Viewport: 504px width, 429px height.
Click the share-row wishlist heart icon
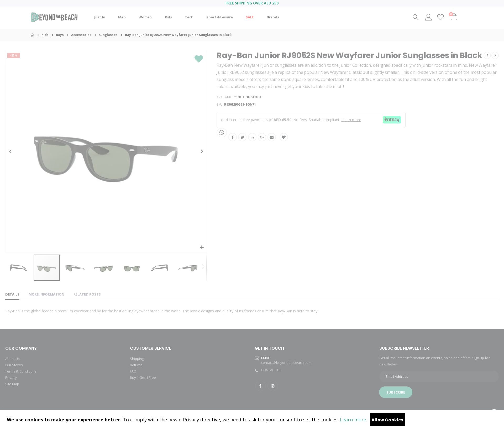(284, 137)
